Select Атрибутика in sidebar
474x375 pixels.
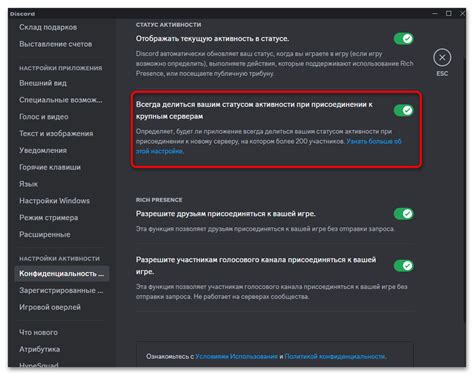click(x=39, y=349)
